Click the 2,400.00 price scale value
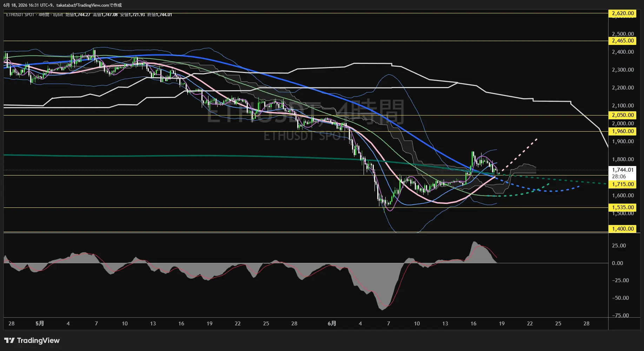 pos(623,52)
